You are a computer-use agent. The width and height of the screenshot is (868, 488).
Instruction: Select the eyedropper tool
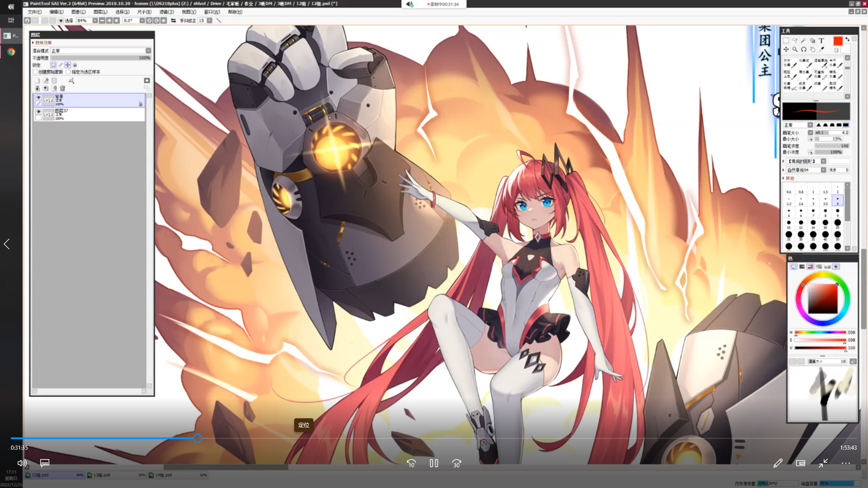pyautogui.click(x=821, y=49)
